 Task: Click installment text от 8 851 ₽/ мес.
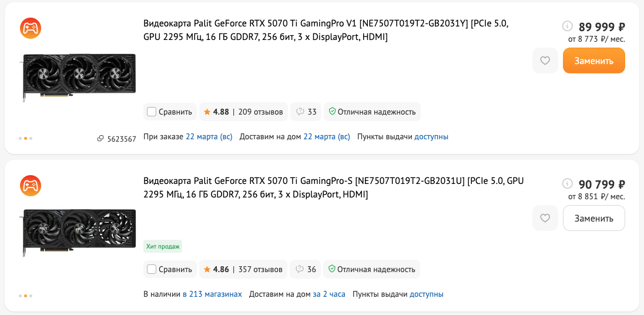(x=597, y=197)
